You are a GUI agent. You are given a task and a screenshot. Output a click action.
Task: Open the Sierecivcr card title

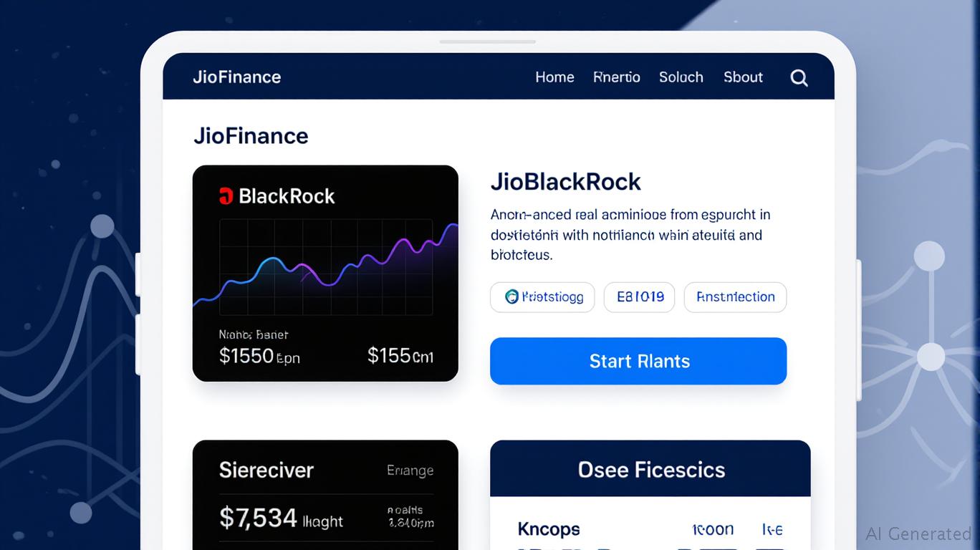click(x=266, y=471)
